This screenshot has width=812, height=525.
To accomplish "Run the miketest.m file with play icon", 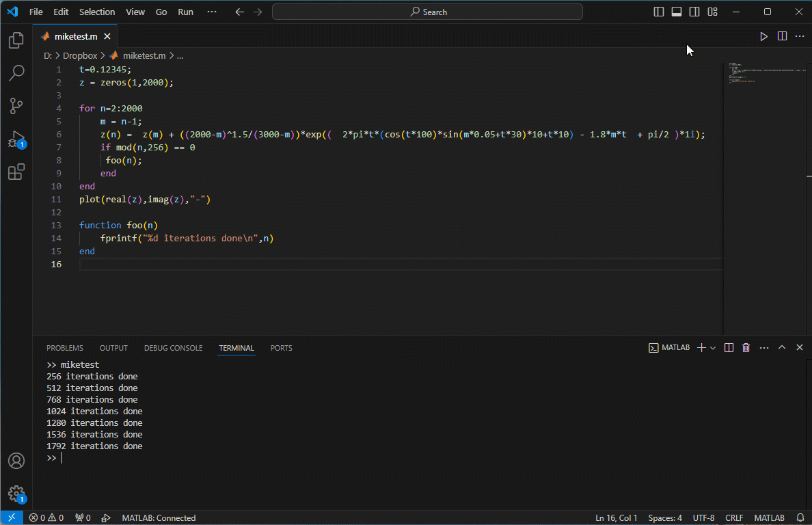I will pyautogui.click(x=763, y=36).
